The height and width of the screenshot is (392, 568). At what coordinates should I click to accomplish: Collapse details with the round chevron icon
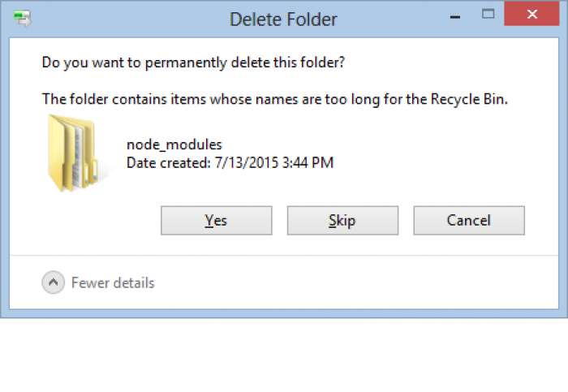pos(54,282)
